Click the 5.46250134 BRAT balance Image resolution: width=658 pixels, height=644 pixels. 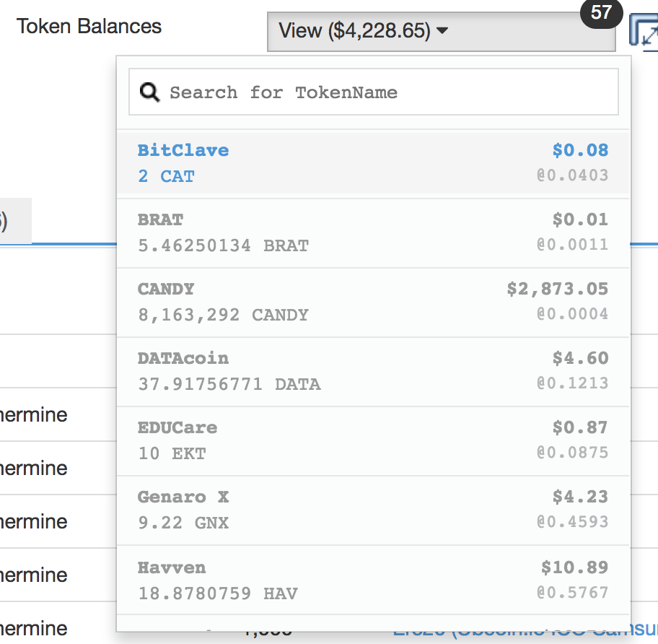click(223, 245)
